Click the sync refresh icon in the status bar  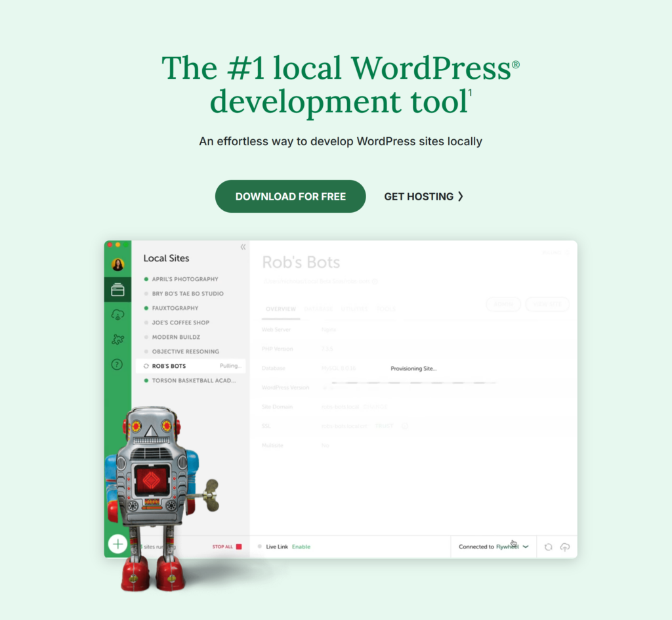[548, 547]
